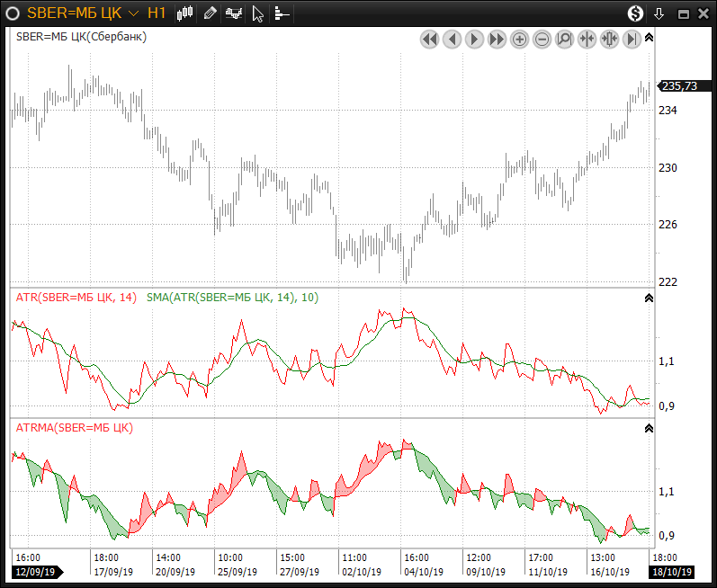Open the indicators toolbar icon
Screen dimensions: 717x588
pyautogui.click(x=234, y=13)
